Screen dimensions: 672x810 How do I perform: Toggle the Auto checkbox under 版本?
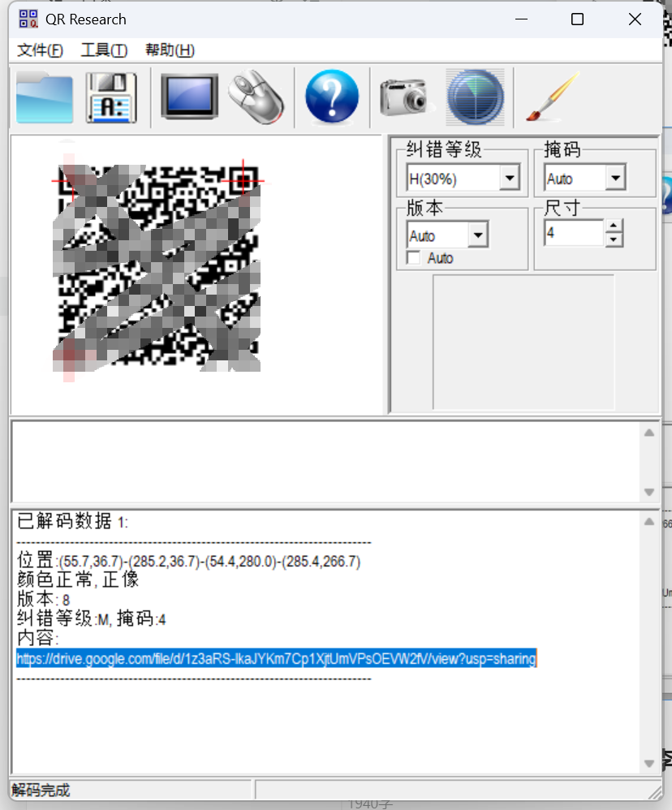click(x=414, y=258)
